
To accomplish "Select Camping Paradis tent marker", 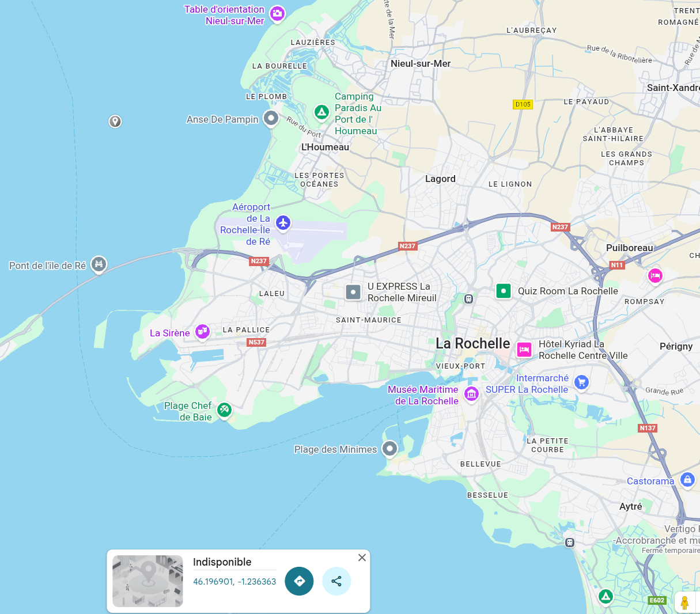I will [321, 112].
